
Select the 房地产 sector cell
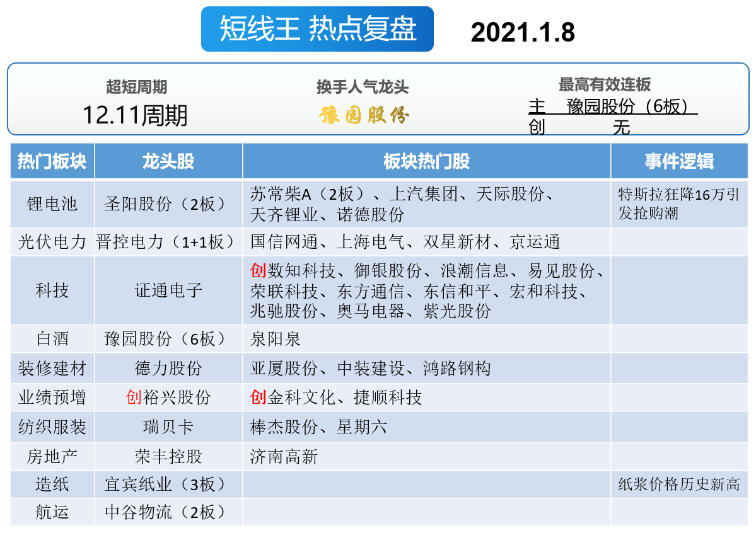tap(52, 456)
